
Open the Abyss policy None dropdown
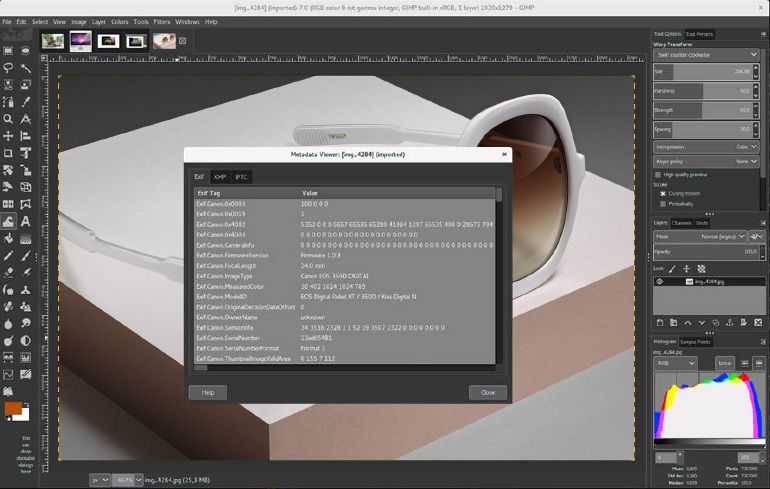707,161
